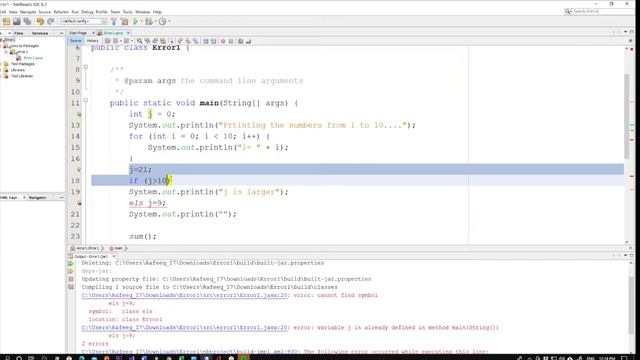Select Test Packages in the Projects tree
This screenshot has width=640, height=360.
tap(22, 64)
